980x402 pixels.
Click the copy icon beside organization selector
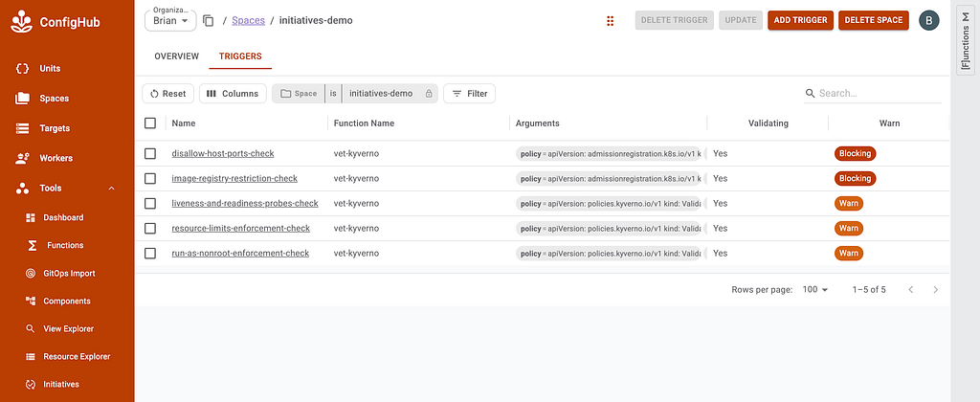(x=209, y=21)
